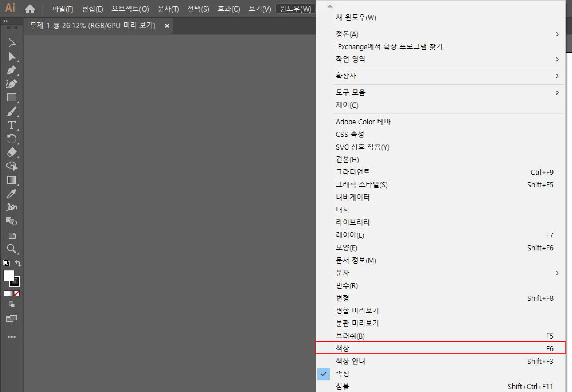Select the Selection tool arrow
572x392 pixels.
coord(12,43)
